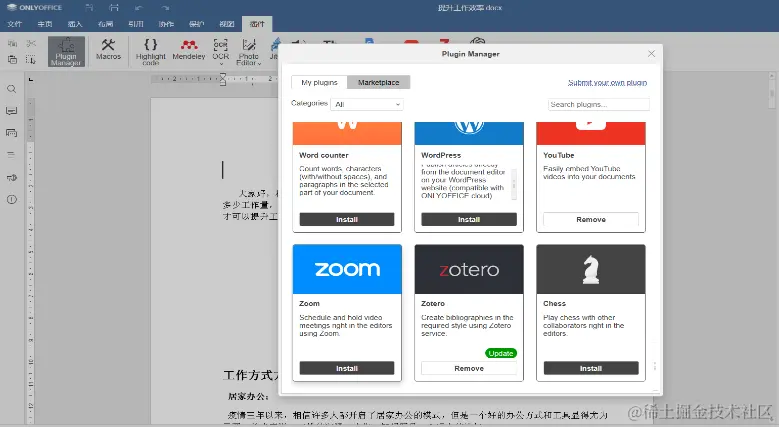
Task: Click the "Chess" plugin title text
Action: click(x=554, y=303)
